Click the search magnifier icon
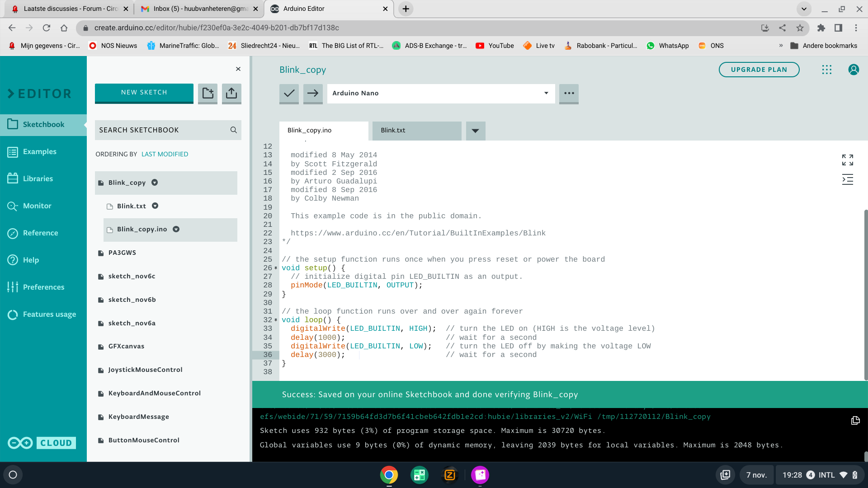This screenshot has width=868, height=488. (x=234, y=130)
